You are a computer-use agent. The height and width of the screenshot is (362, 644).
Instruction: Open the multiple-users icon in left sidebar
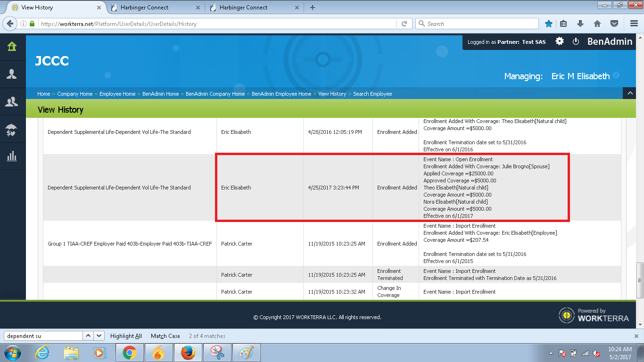click(x=12, y=101)
